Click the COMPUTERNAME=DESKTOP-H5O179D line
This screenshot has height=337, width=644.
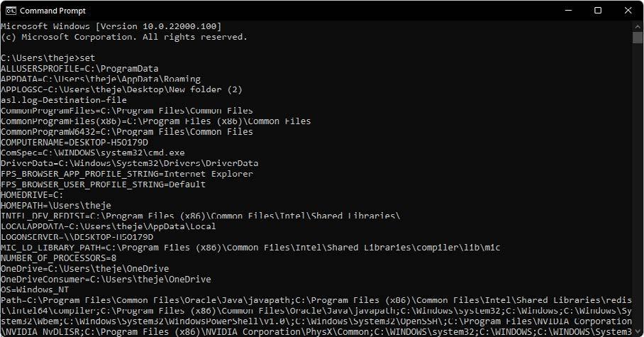(x=74, y=142)
